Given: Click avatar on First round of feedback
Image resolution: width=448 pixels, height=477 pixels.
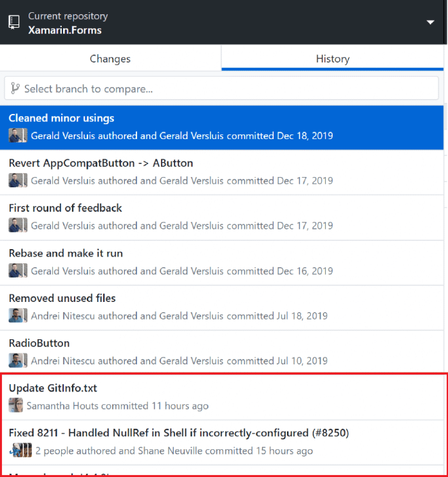Looking at the screenshot, I should click(18, 225).
